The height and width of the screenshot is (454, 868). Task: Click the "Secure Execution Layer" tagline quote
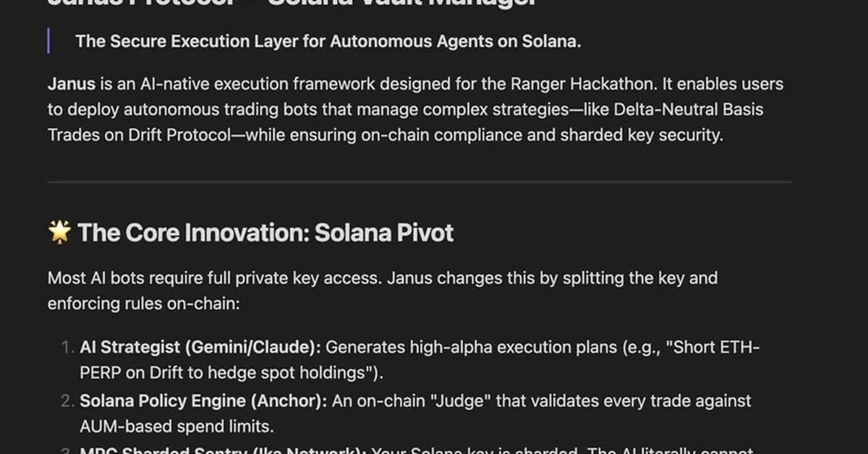click(328, 41)
